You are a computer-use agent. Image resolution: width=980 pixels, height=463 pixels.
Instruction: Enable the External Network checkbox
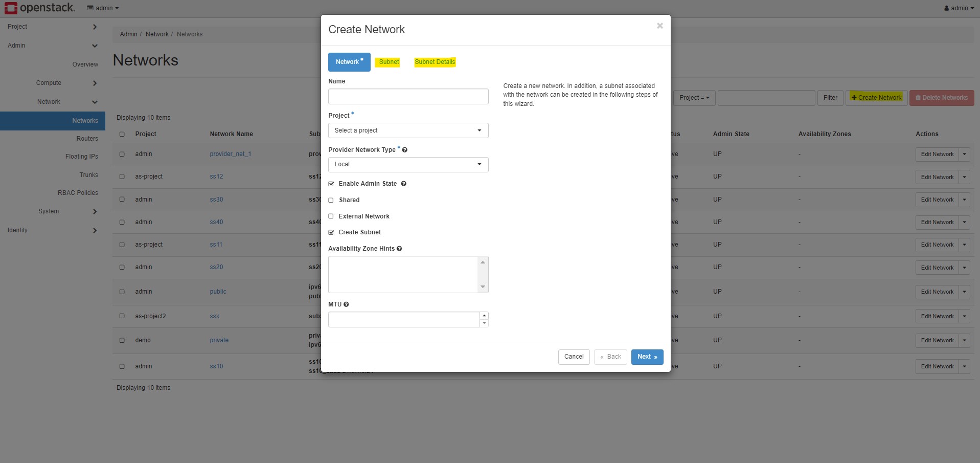331,216
